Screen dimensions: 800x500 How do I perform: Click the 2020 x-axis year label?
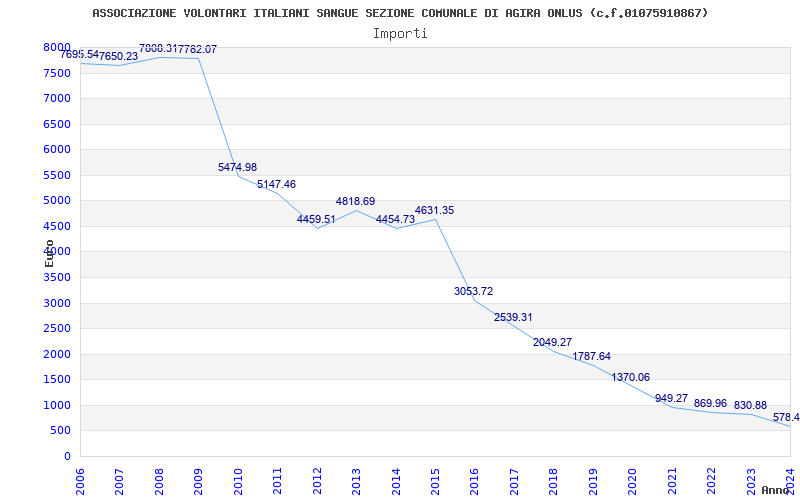coord(632,481)
